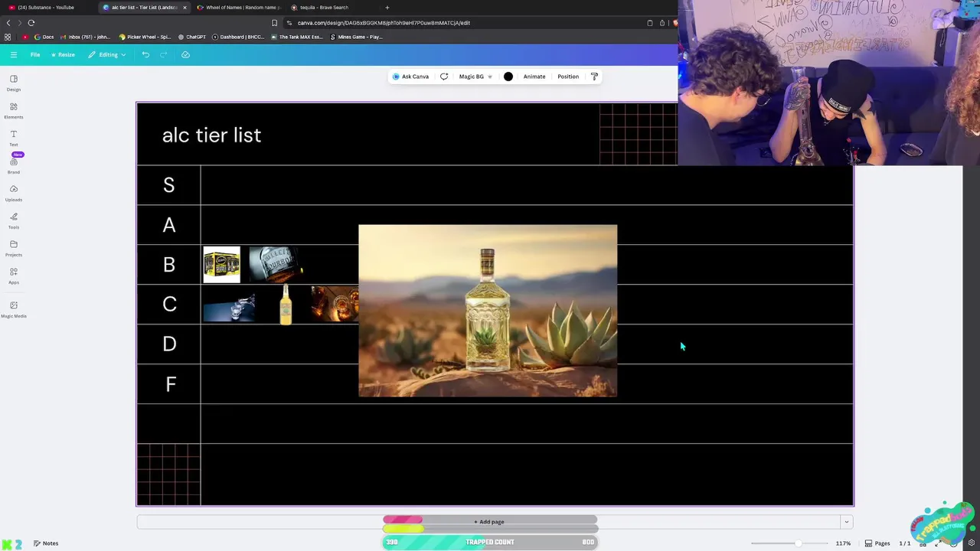
Task: Click the browser back arrow
Action: (8, 23)
